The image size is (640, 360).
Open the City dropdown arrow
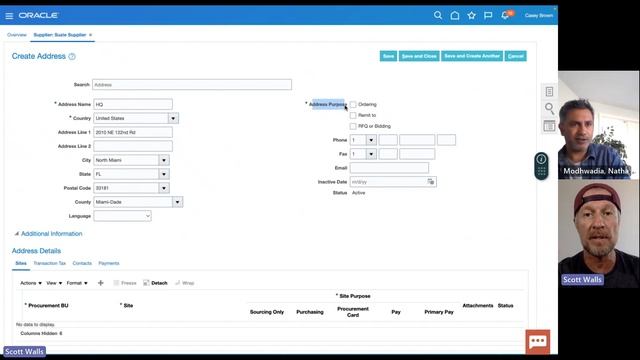(164, 160)
